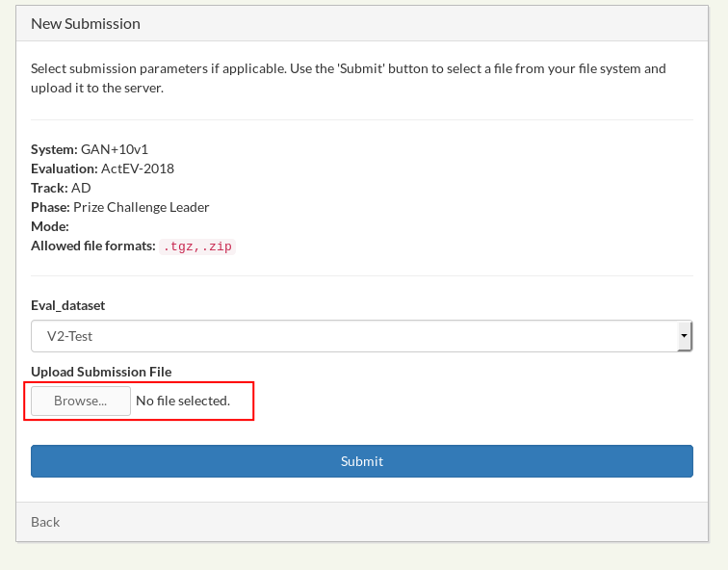Click the bold 'System:' label
This screenshot has height=570, width=728.
pos(54,149)
